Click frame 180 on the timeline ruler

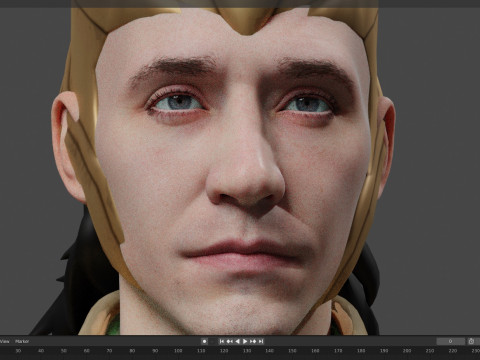(x=361, y=351)
